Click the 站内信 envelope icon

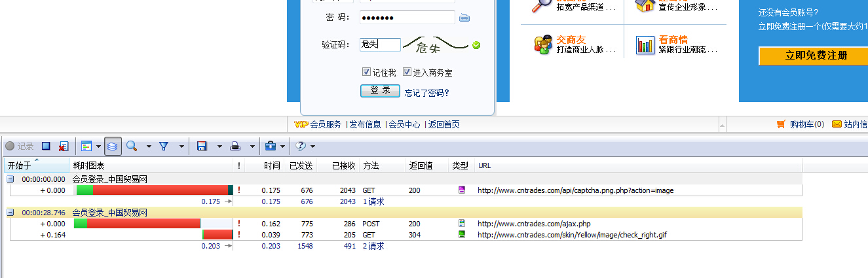click(x=837, y=124)
